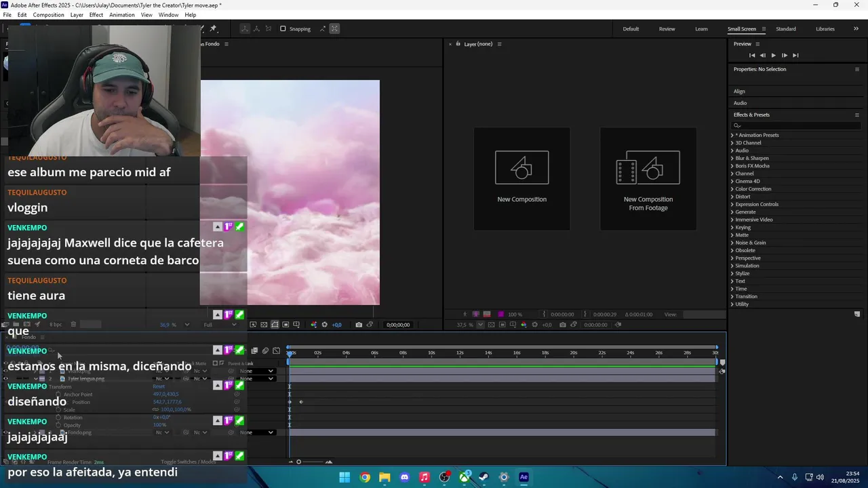Open the Composition menu
Image resolution: width=868 pixels, height=488 pixels.
tap(48, 15)
